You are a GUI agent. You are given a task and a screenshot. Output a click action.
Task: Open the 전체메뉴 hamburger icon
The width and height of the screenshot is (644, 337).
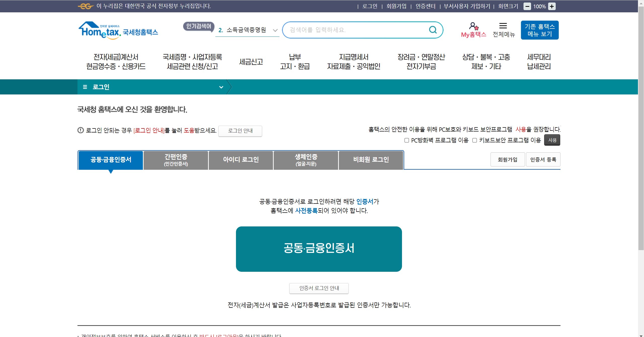503,26
